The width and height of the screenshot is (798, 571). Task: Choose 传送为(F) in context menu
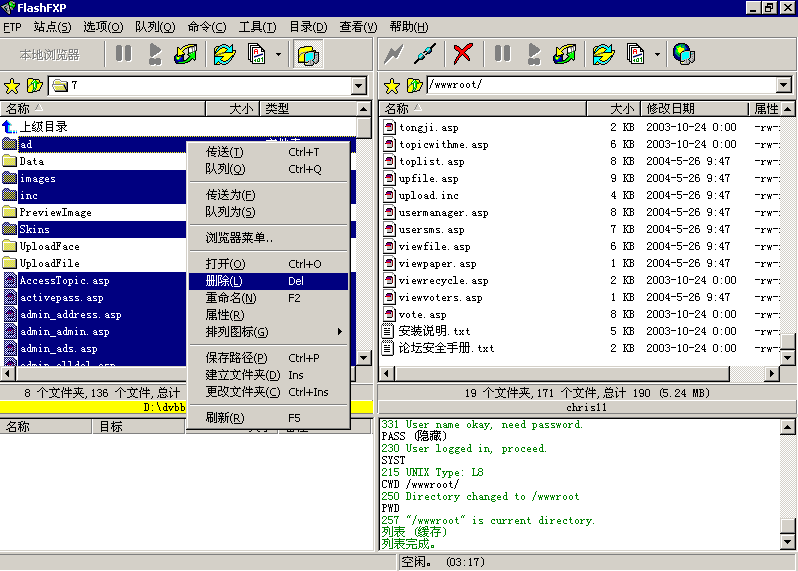click(x=269, y=195)
